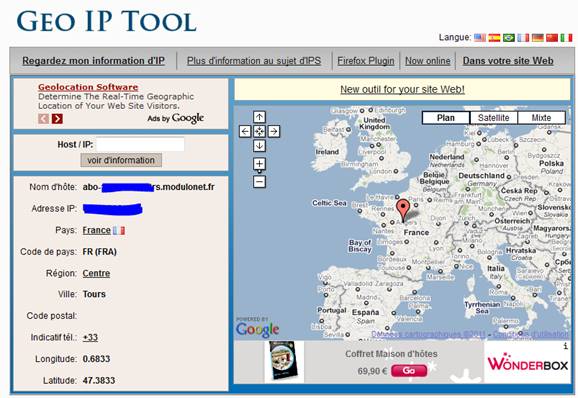
Task: Click the Ville: label
Action: point(67,294)
